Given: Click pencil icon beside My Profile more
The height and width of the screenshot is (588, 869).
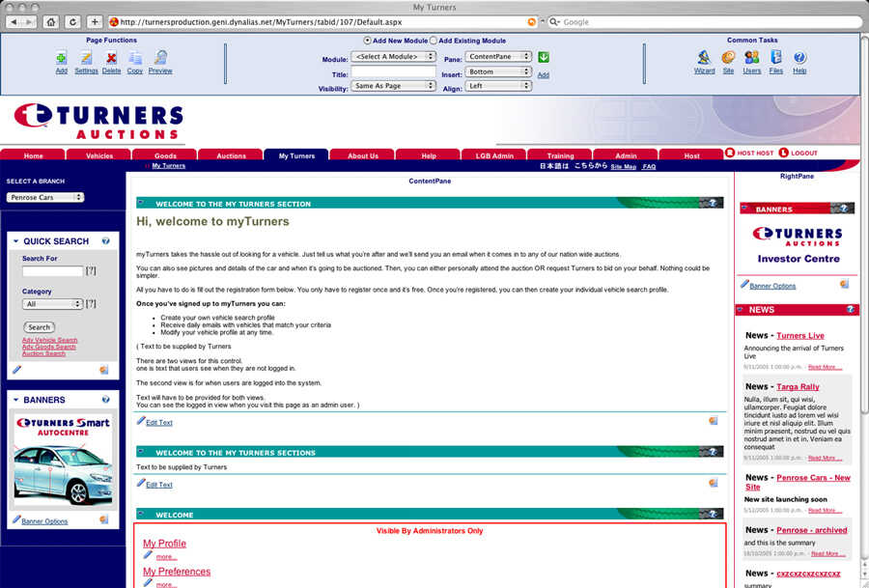Looking at the screenshot, I should [x=148, y=555].
